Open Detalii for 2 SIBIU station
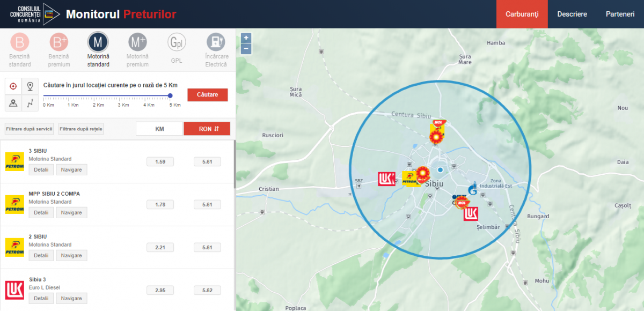644x311 pixels. [x=41, y=255]
